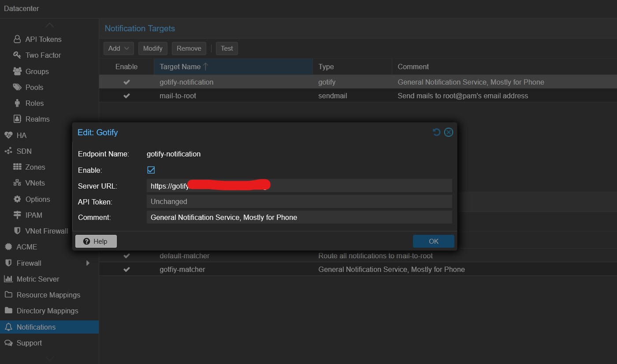
Task: Click the Directory Mappings folder icon
Action: tap(8, 310)
